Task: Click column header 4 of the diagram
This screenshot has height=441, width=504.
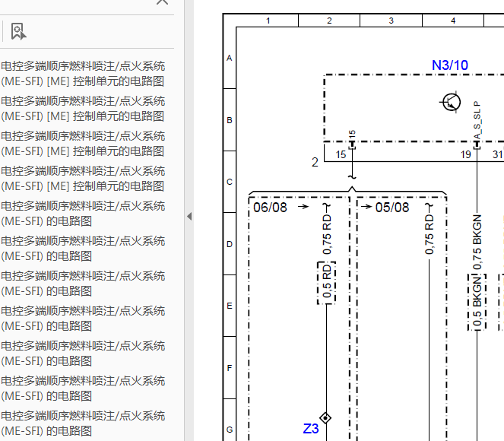Action: pyautogui.click(x=453, y=21)
